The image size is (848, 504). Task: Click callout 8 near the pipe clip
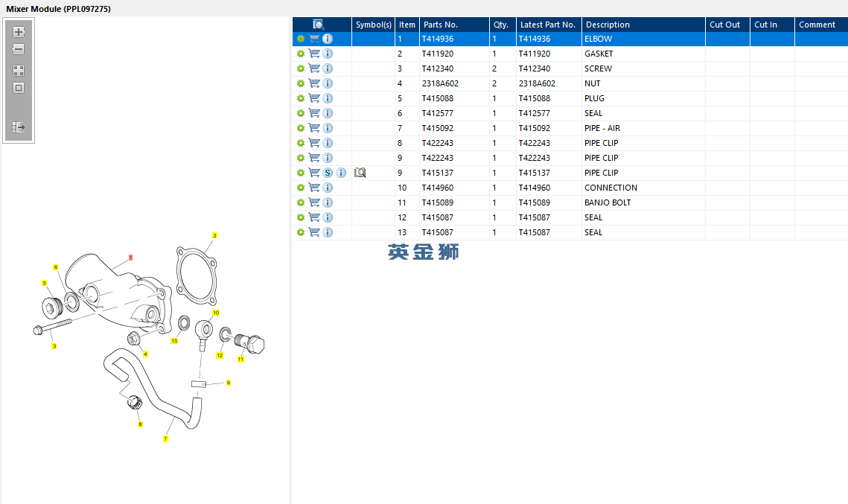pos(140,424)
